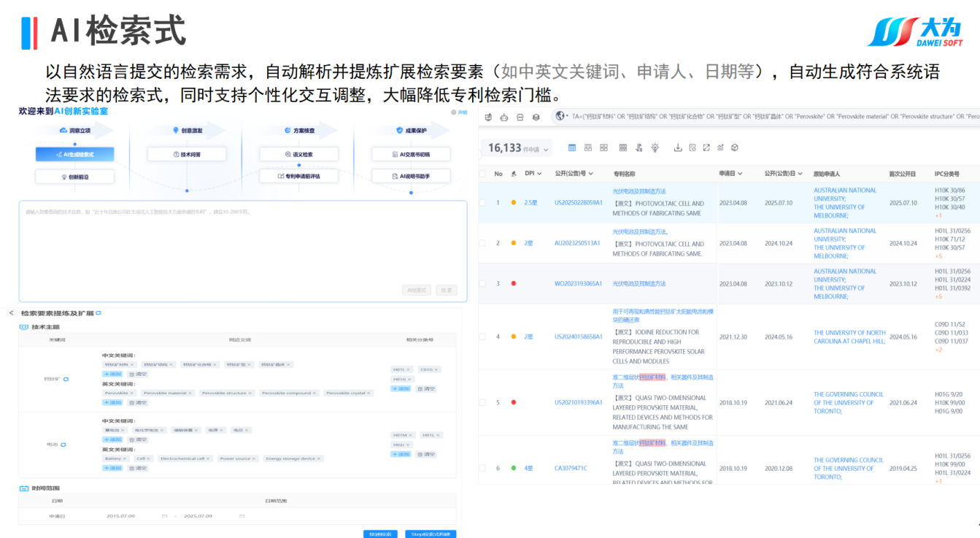The width and height of the screenshot is (980, 538).
Task: Open the DPI column sort dropdown
Action: (x=539, y=174)
